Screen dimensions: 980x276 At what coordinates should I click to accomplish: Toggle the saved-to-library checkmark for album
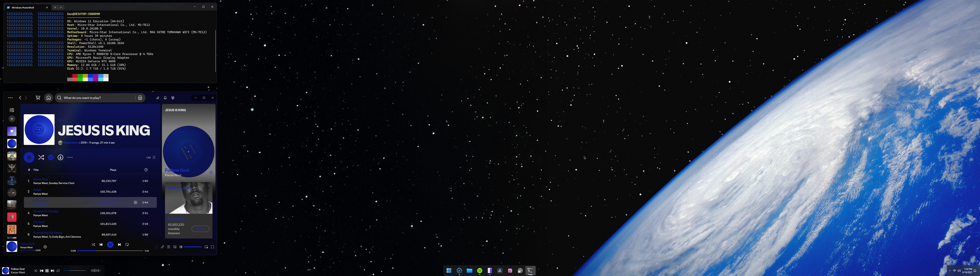[x=51, y=157]
